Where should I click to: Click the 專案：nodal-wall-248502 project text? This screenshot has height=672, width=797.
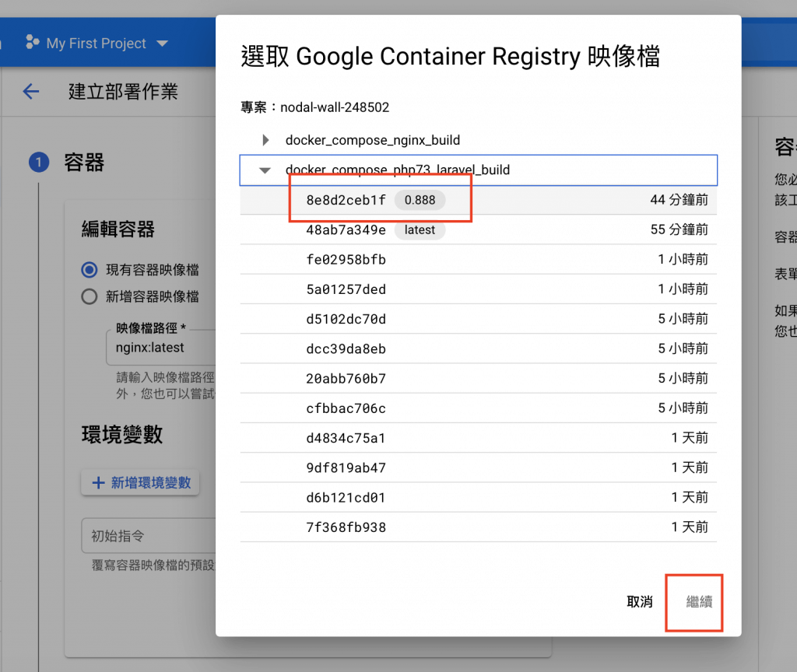[x=314, y=107]
